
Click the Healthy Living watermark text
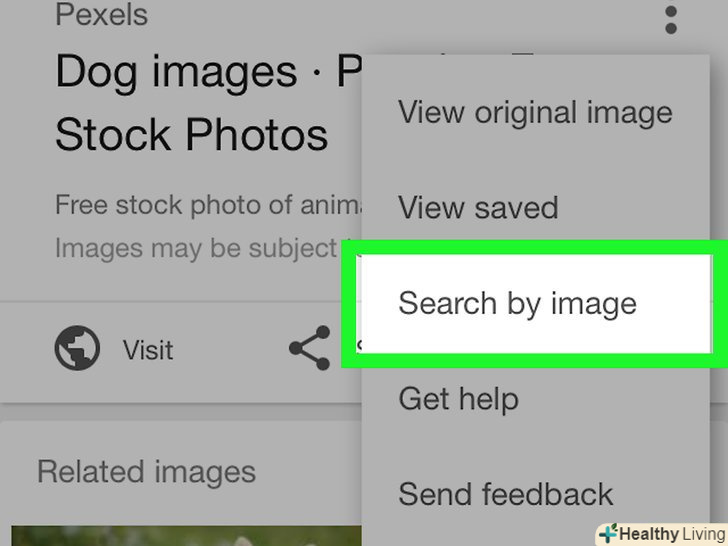pyautogui.click(x=671, y=534)
